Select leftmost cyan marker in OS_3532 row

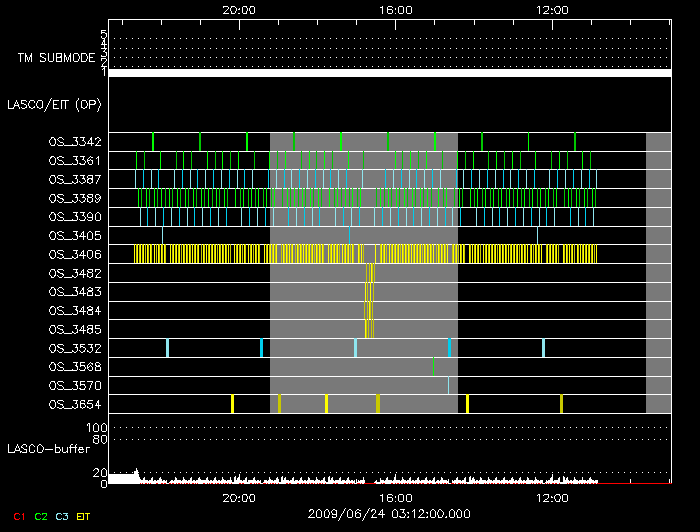point(167,348)
